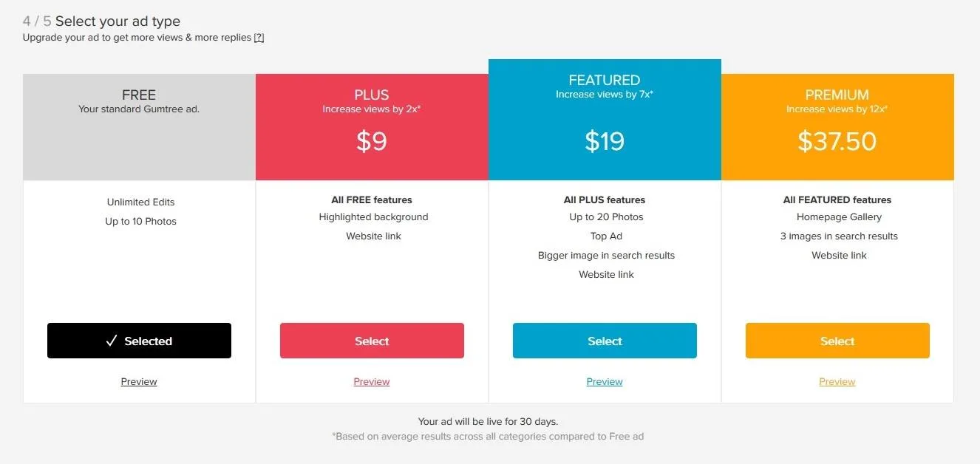Click the FEATURED plan heading
The width and height of the screenshot is (980, 464).
click(605, 81)
